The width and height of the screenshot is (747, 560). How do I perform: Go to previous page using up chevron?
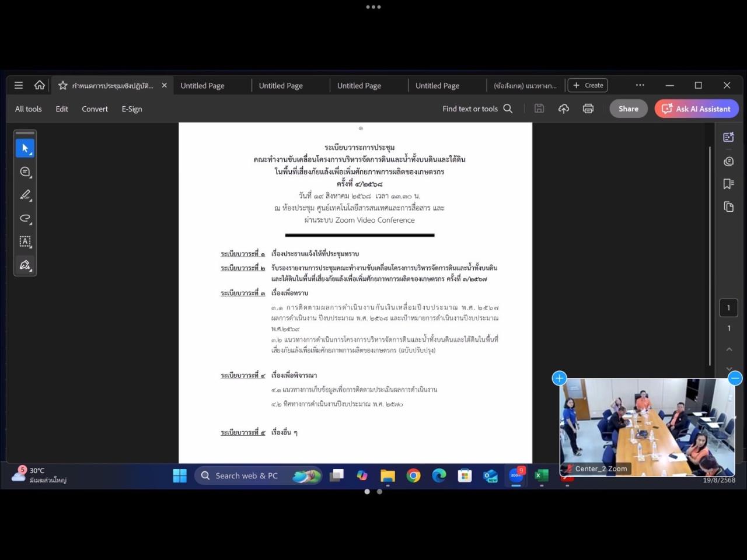[729, 349]
